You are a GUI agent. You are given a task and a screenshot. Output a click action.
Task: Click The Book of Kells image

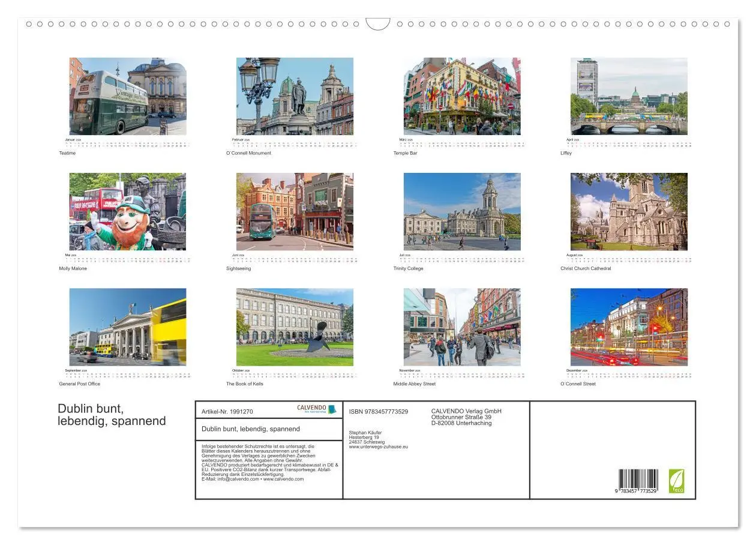294,327
